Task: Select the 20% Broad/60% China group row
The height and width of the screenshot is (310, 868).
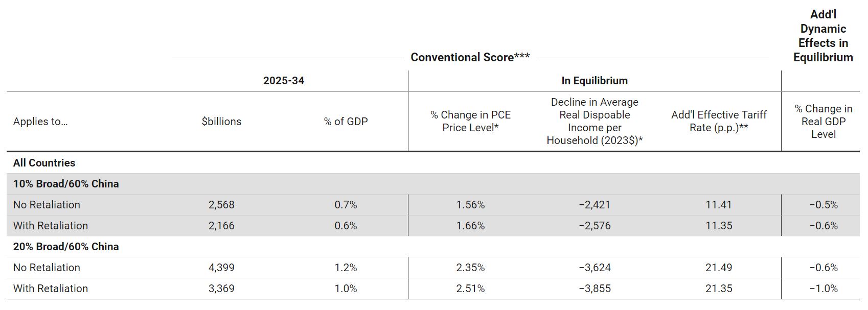Action: coord(66,247)
